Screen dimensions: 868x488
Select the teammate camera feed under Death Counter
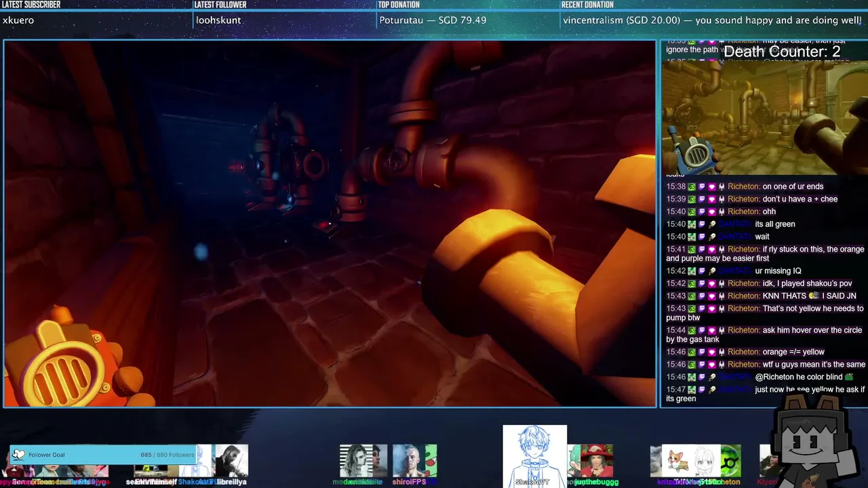[x=764, y=117]
